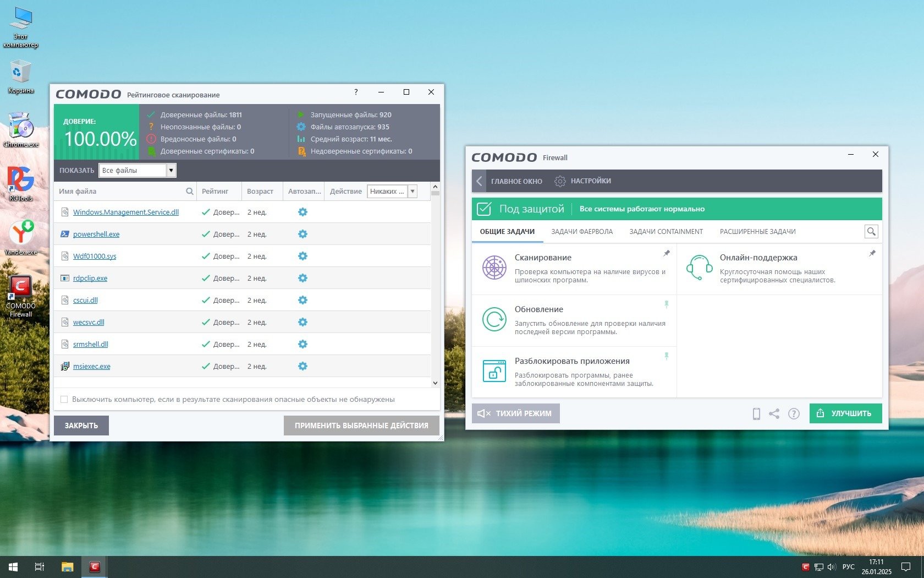924x578 pixels.
Task: Click COMODO tray icon in system tray
Action: tap(806, 567)
